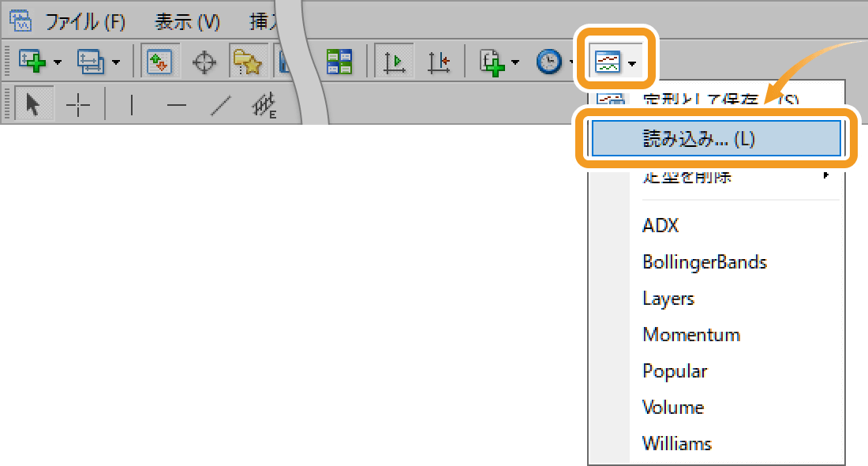Click the periods clock icon

(x=549, y=62)
